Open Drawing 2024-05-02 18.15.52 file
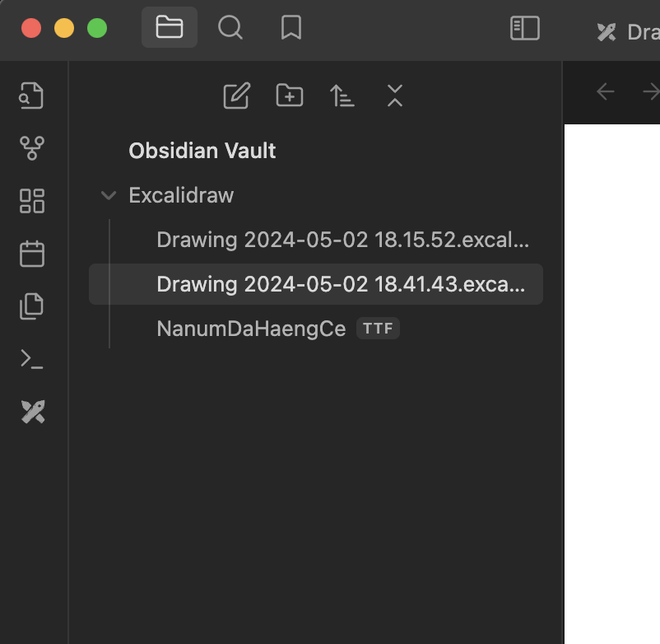This screenshot has height=644, width=660. (x=316, y=240)
